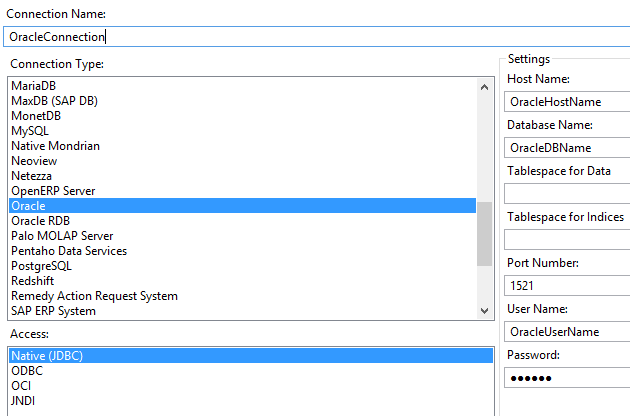
Task: Choose ODBC access method
Action: [x=251, y=371]
